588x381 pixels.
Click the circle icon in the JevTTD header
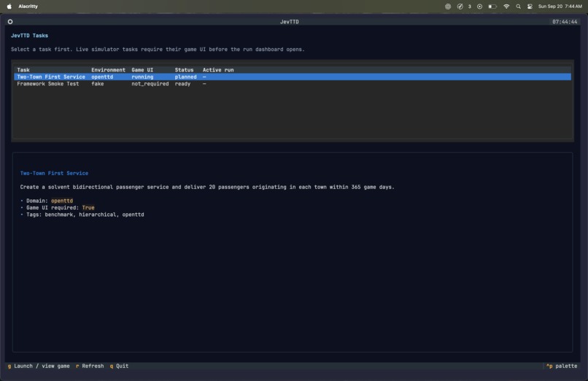click(x=10, y=22)
